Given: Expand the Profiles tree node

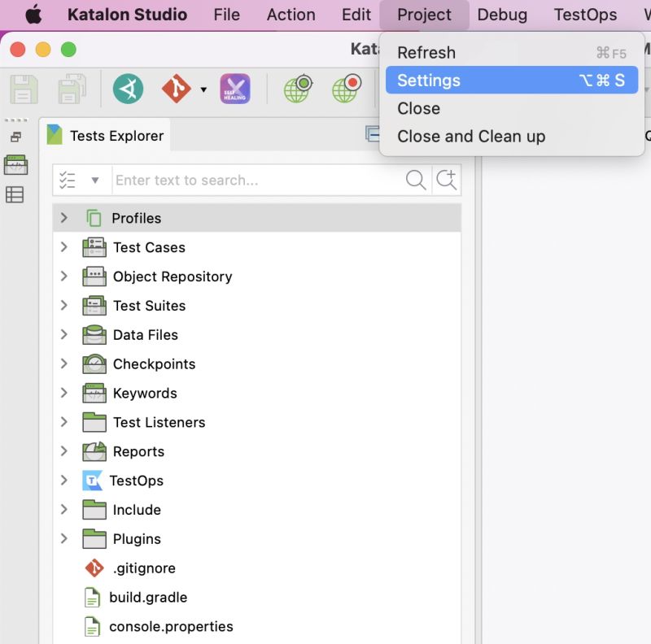Looking at the screenshot, I should coord(63,217).
